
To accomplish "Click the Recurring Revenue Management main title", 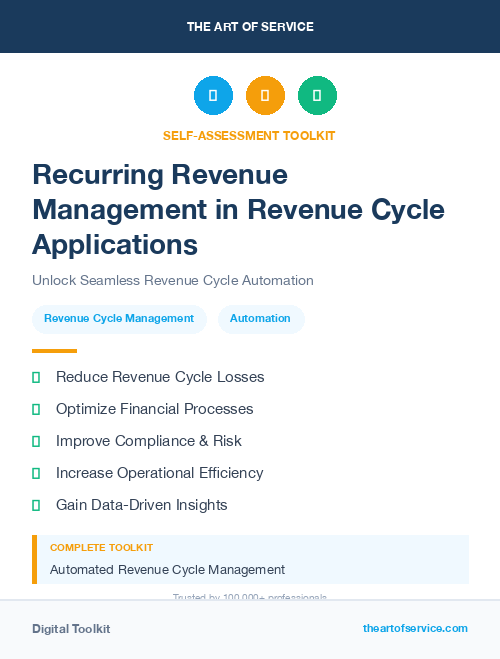I will 238,209.
